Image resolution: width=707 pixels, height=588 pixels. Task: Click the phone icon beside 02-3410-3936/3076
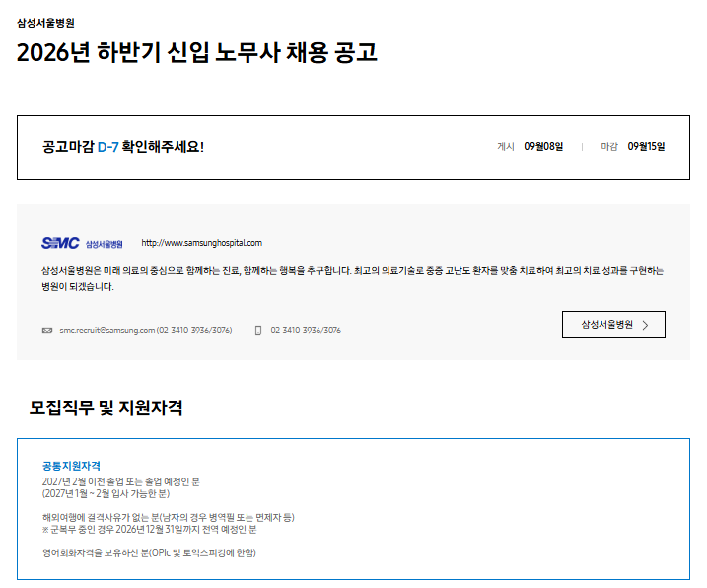click(258, 331)
